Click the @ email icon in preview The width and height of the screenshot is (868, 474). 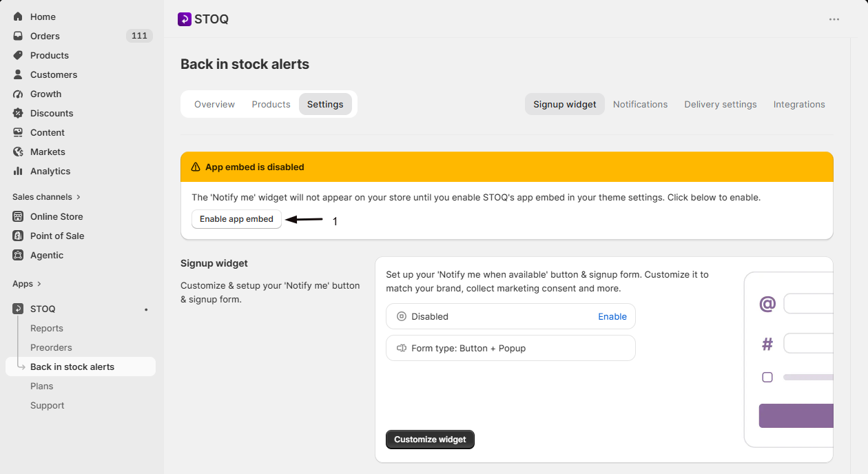tap(767, 304)
